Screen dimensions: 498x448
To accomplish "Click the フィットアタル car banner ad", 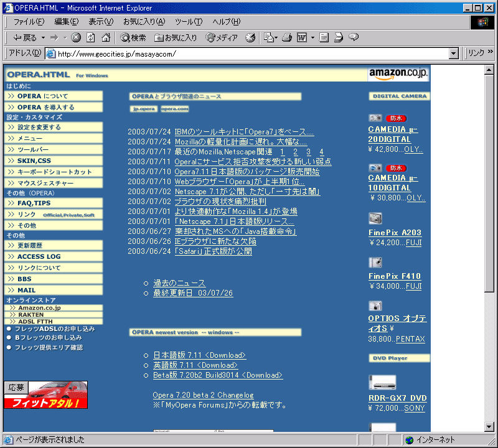I will [45, 395].
